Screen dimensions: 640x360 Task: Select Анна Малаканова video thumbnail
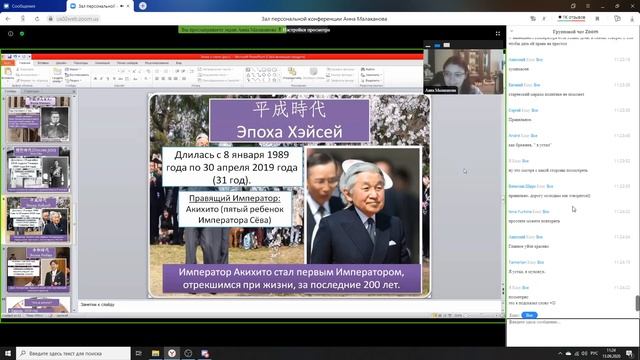tap(464, 72)
